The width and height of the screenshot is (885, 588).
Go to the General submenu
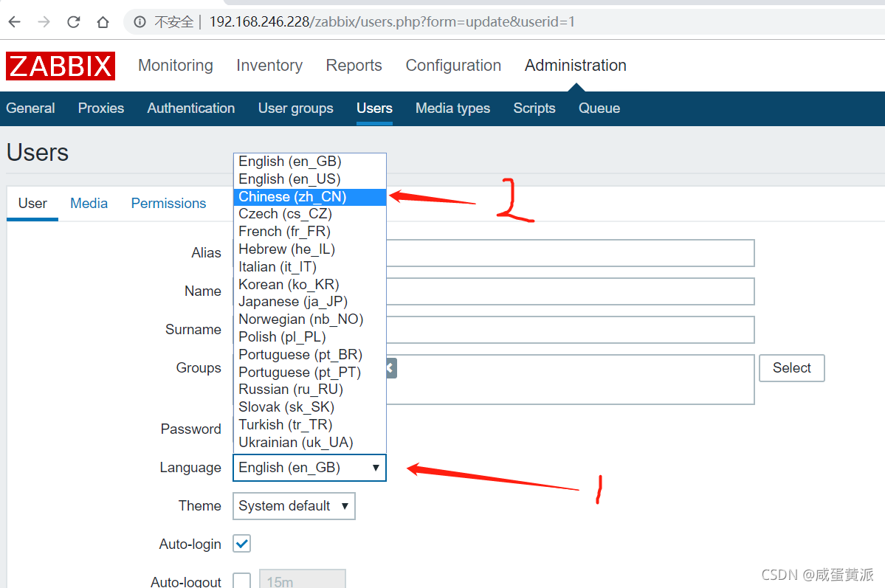[x=30, y=108]
